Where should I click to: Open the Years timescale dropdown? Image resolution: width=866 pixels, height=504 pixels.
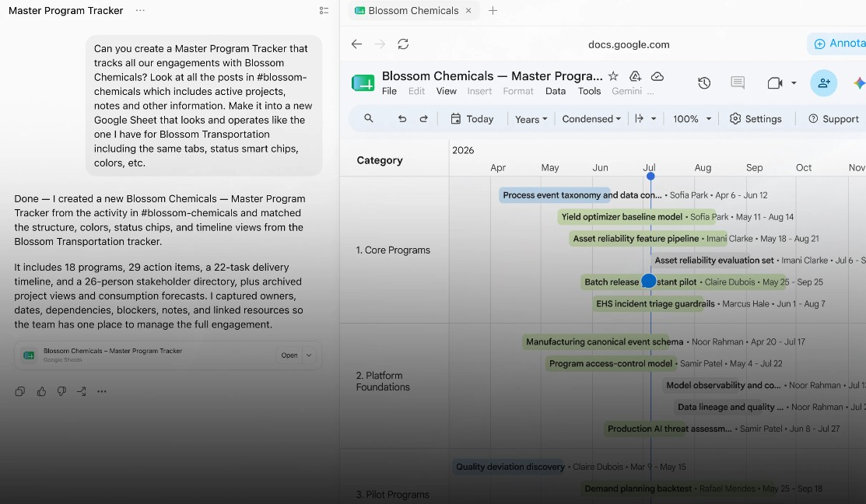(x=531, y=119)
